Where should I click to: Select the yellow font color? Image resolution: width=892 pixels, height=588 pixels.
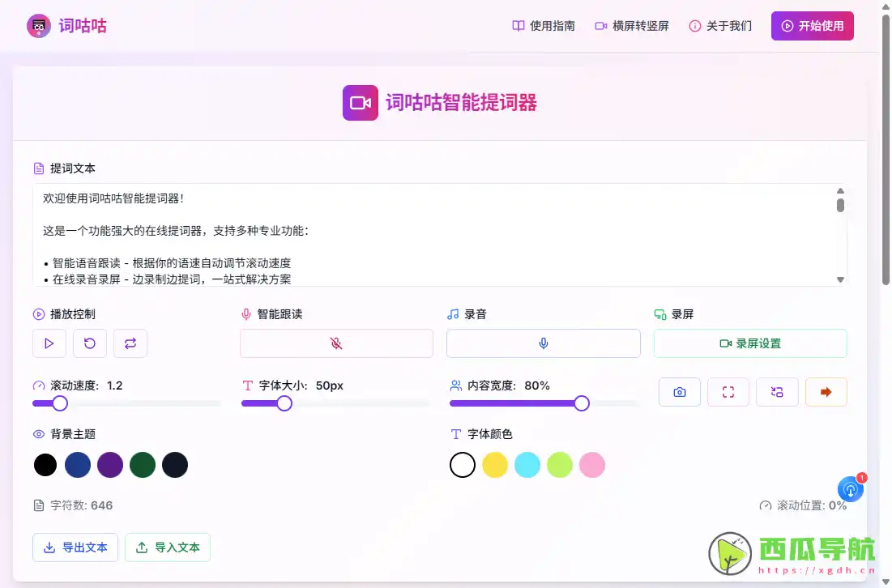(x=495, y=465)
